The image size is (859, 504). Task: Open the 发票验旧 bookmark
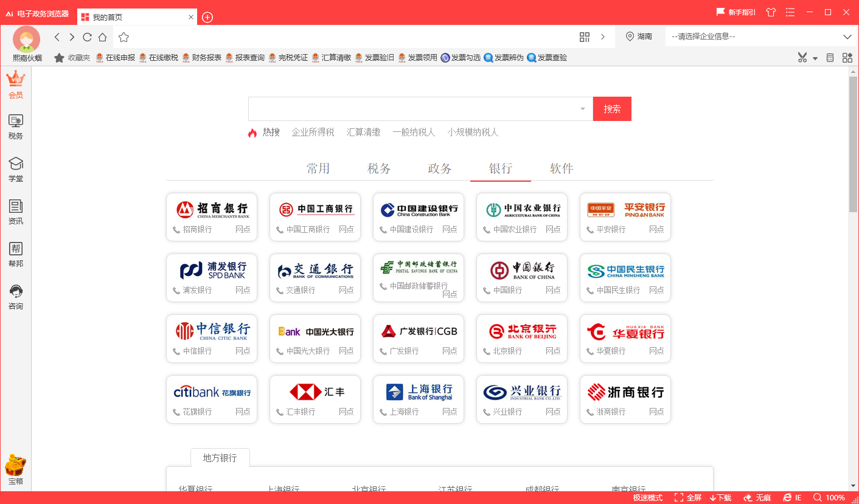[x=374, y=58]
